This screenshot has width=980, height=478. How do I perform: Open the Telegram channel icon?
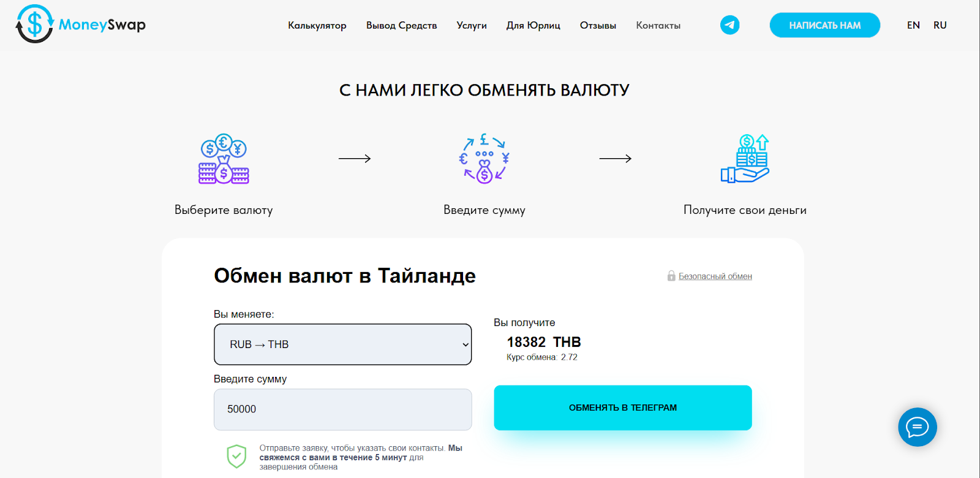[x=729, y=25]
